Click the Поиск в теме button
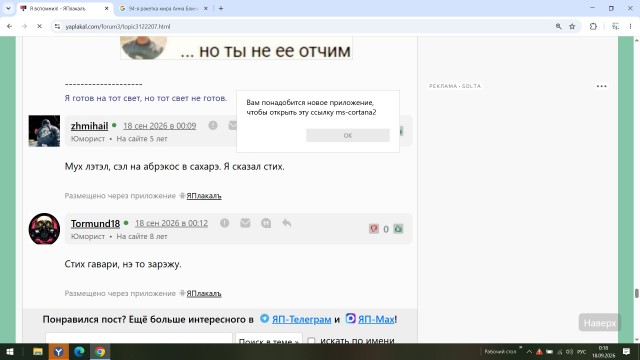640x360 pixels. [x=269, y=339]
